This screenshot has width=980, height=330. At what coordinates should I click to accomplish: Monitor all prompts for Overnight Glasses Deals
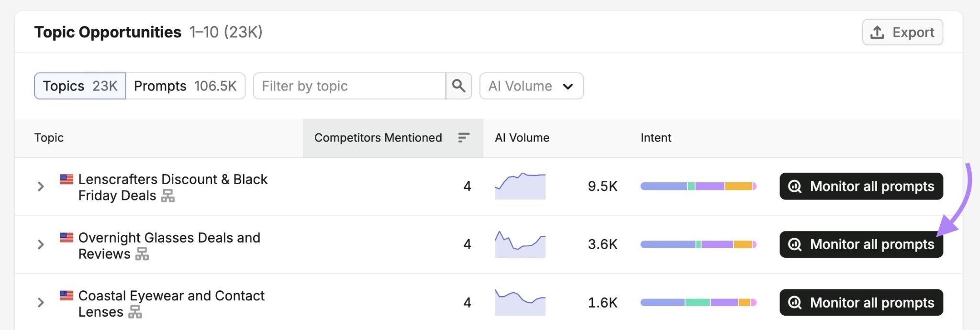pos(861,244)
